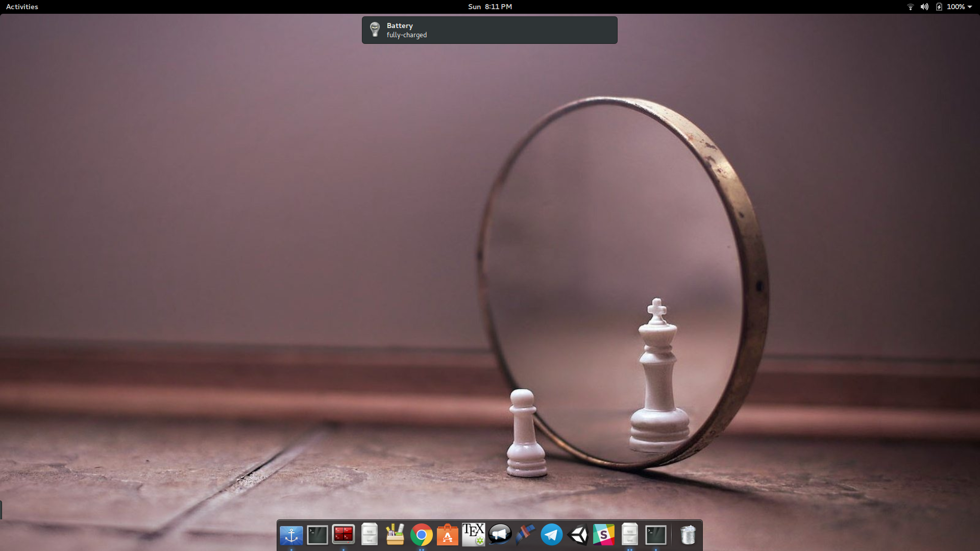
Task: Open Slack from the dock
Action: 603,535
